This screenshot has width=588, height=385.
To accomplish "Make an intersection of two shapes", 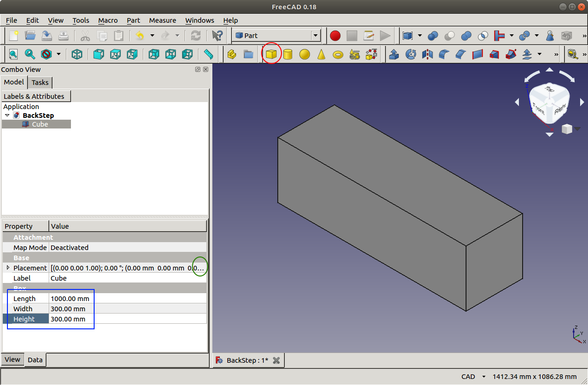I will (483, 36).
